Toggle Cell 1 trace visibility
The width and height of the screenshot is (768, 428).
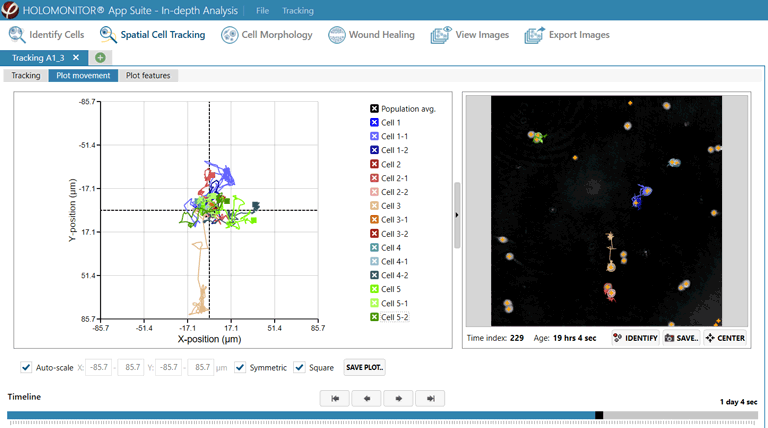click(x=374, y=122)
